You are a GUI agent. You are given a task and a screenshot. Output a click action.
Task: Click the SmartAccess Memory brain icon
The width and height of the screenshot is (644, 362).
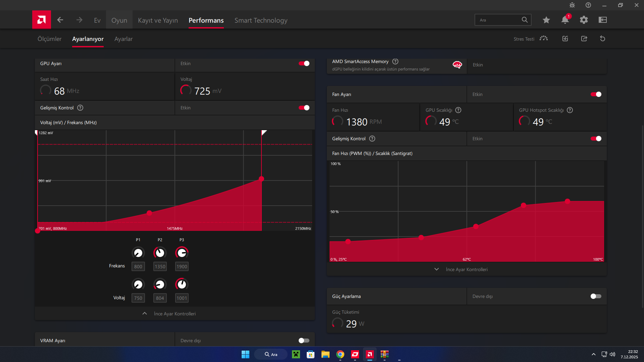click(457, 65)
